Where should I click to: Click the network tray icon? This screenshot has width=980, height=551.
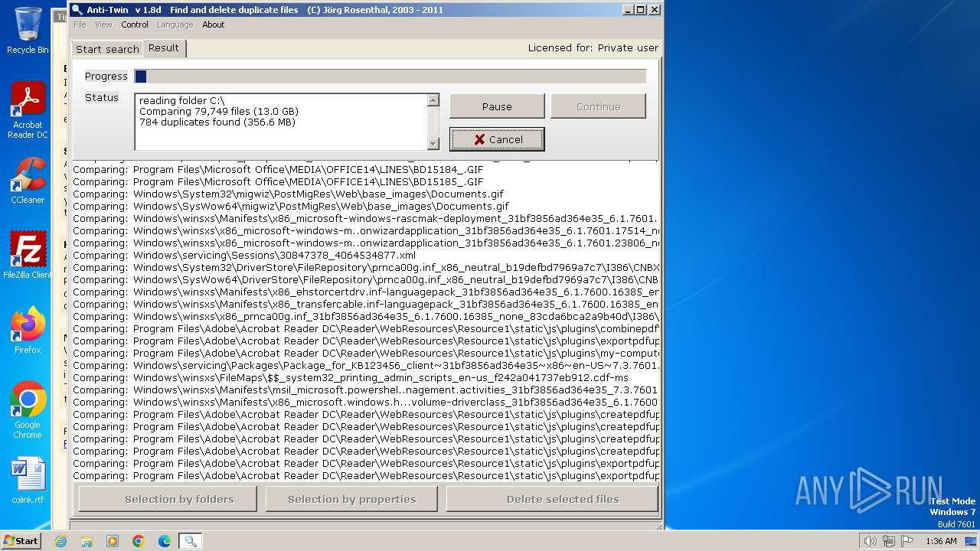pyautogui.click(x=889, y=541)
